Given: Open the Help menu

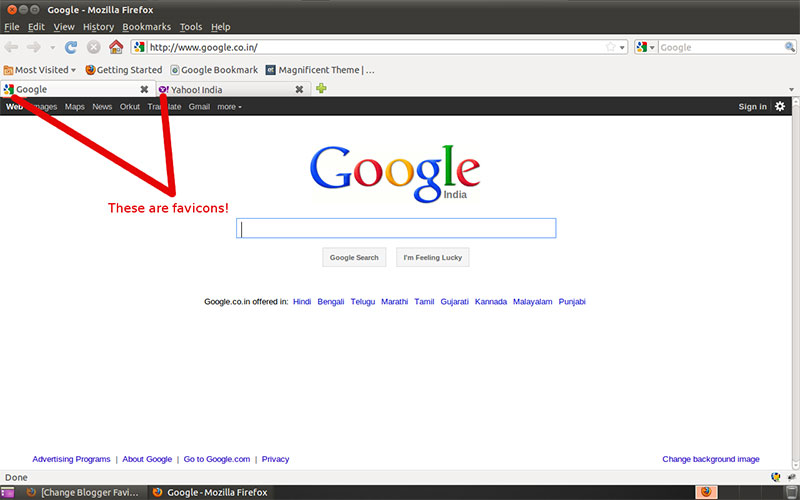Looking at the screenshot, I should point(220,27).
